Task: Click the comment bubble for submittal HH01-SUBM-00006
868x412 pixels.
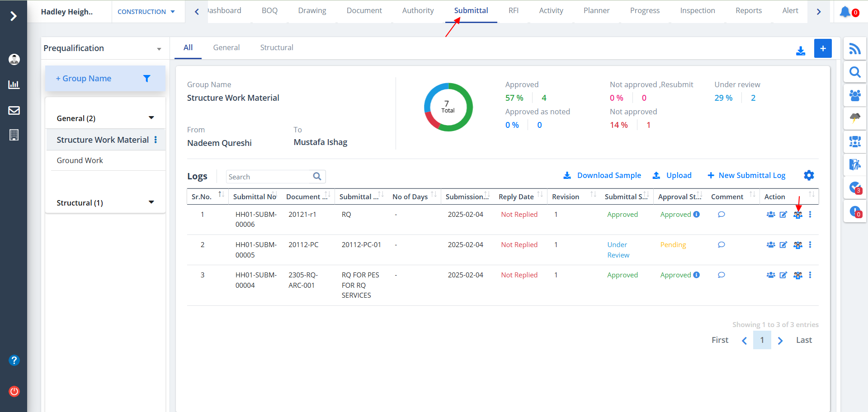Action: click(x=721, y=215)
